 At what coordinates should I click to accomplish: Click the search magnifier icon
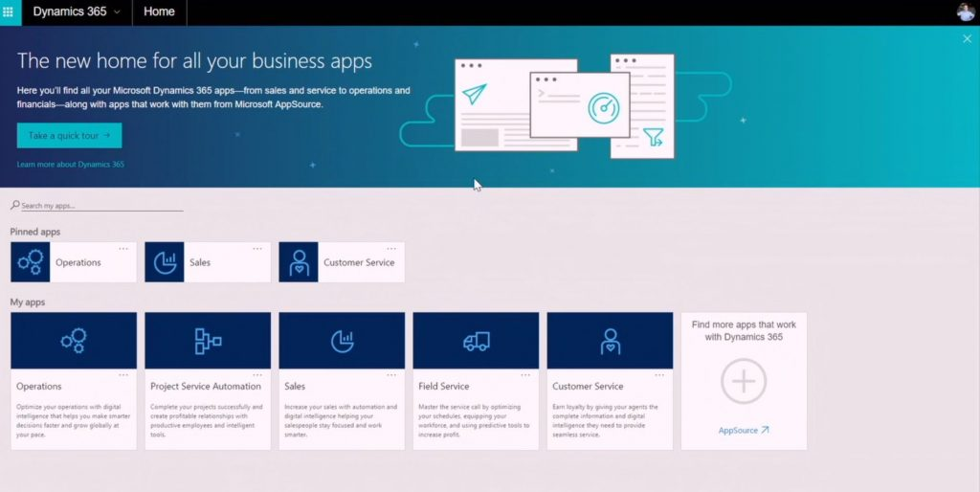[15, 205]
